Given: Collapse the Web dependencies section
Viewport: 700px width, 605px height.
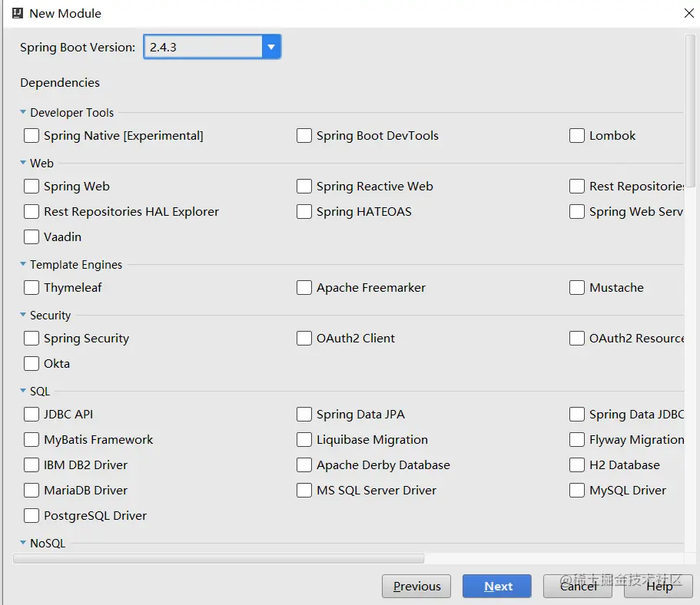Looking at the screenshot, I should [23, 163].
